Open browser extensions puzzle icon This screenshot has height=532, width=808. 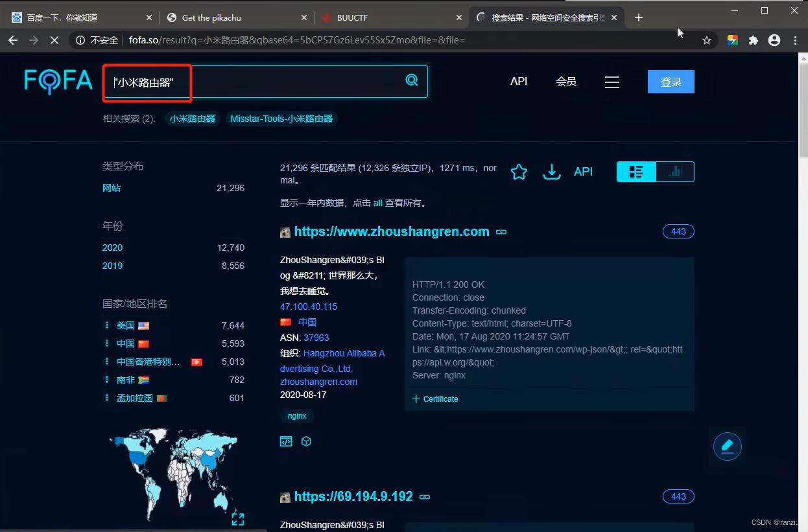[x=753, y=40]
